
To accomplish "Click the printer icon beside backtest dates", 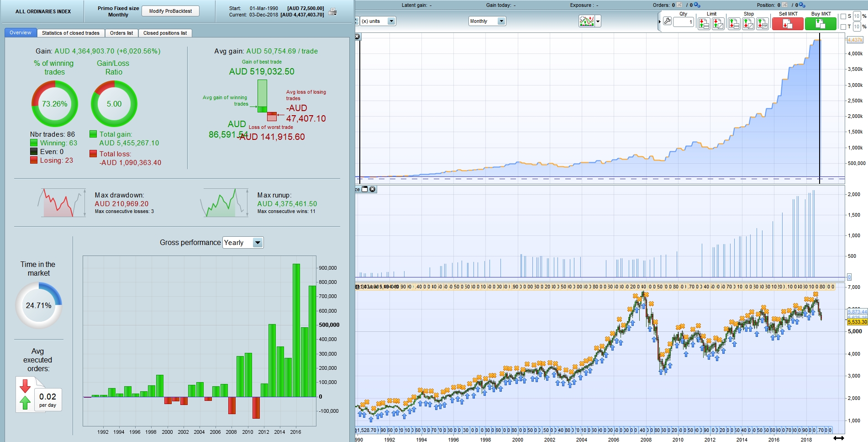I will point(333,11).
